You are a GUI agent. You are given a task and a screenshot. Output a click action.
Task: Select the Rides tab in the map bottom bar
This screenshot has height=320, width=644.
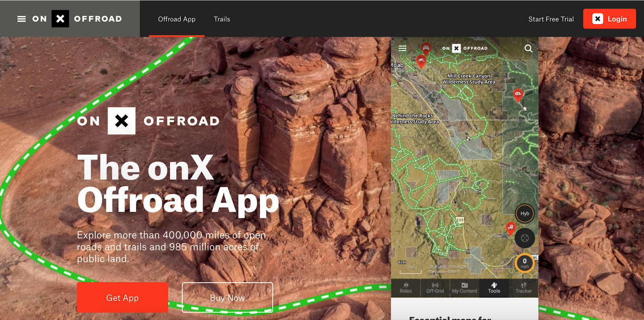(x=406, y=288)
